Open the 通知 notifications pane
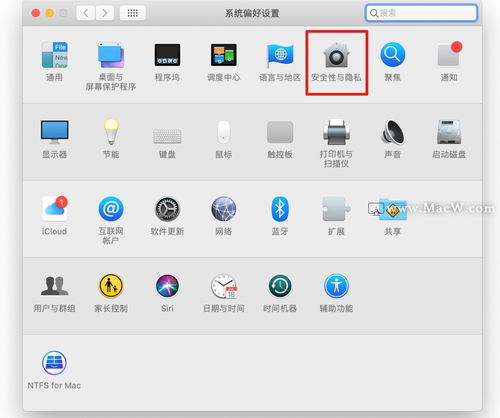Screen dimensions: 500x418 (x=449, y=62)
